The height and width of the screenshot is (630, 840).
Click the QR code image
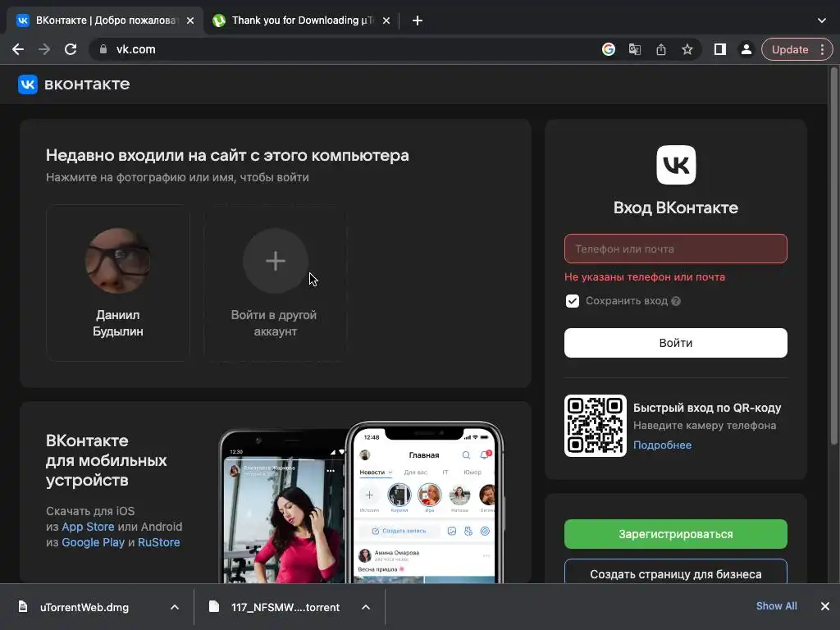[596, 426]
